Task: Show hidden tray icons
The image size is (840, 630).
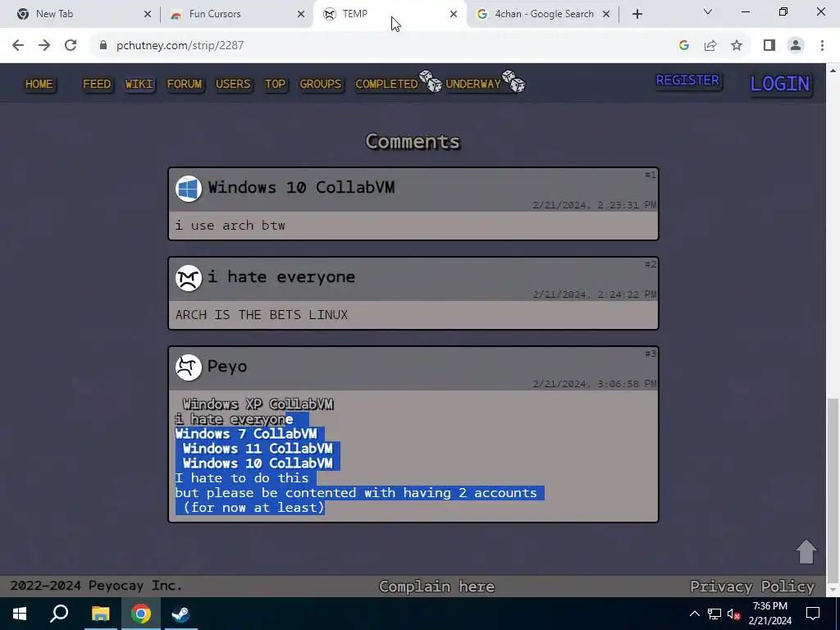Action: coord(694,614)
